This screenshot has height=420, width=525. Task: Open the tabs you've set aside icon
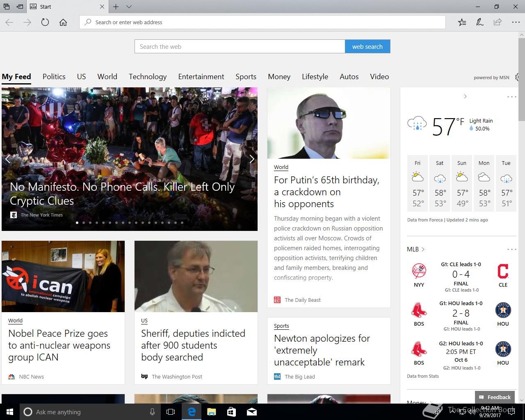pyautogui.click(x=7, y=7)
